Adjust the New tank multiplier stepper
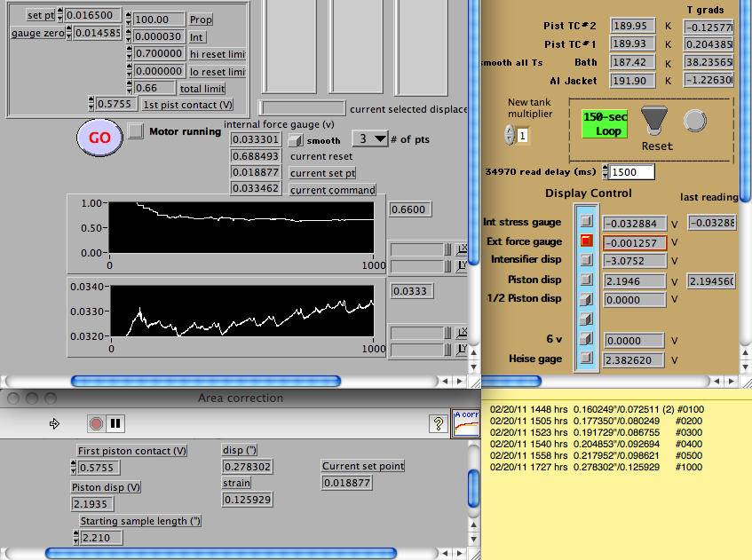This screenshot has width=752, height=560. coord(509,134)
